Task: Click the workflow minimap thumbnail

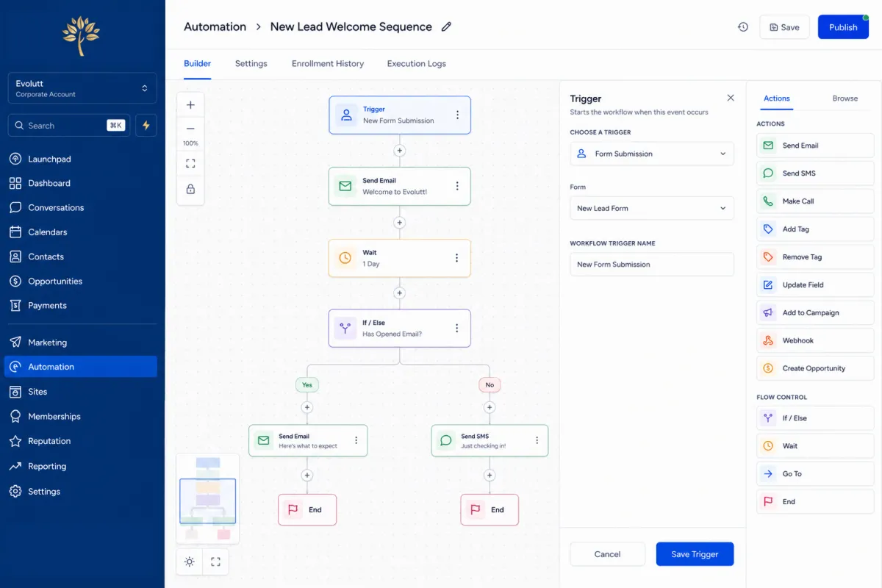Action: [208, 498]
